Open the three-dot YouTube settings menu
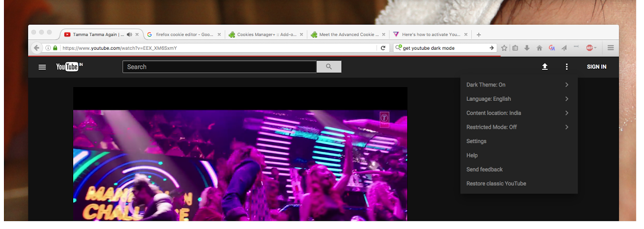Image resolution: width=644 pixels, height=229 pixels. tap(567, 66)
